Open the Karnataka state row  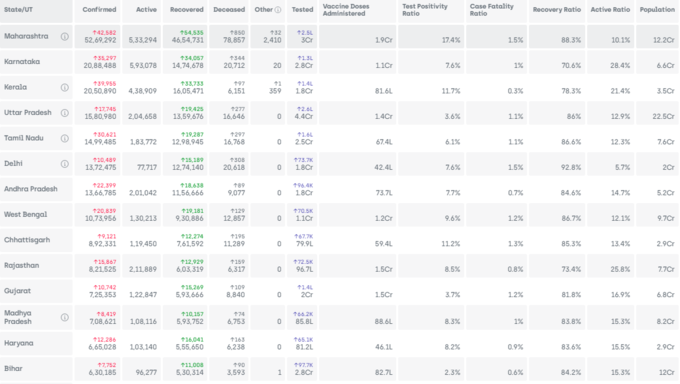[339, 62]
